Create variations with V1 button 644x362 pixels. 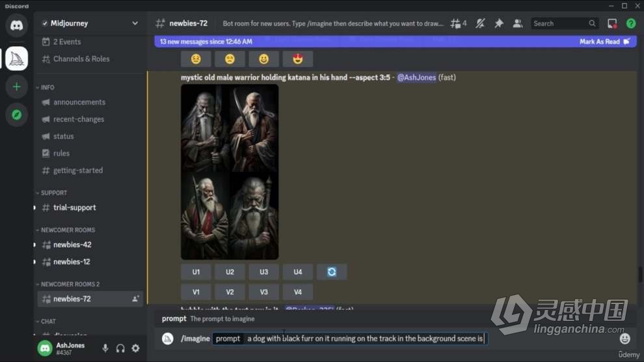pyautogui.click(x=196, y=292)
